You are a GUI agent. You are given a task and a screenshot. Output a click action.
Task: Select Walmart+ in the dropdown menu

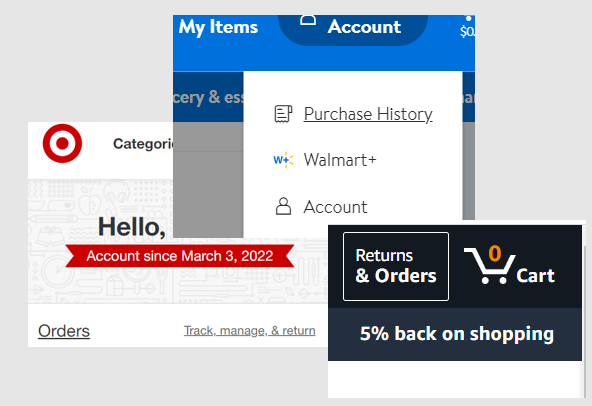(x=340, y=160)
